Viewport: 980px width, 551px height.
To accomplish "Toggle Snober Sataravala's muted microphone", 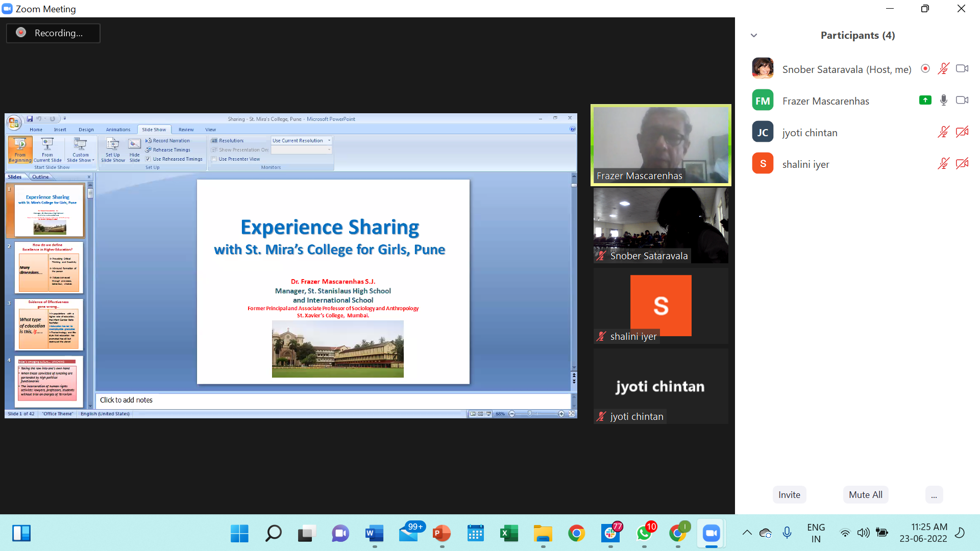I will click(943, 69).
